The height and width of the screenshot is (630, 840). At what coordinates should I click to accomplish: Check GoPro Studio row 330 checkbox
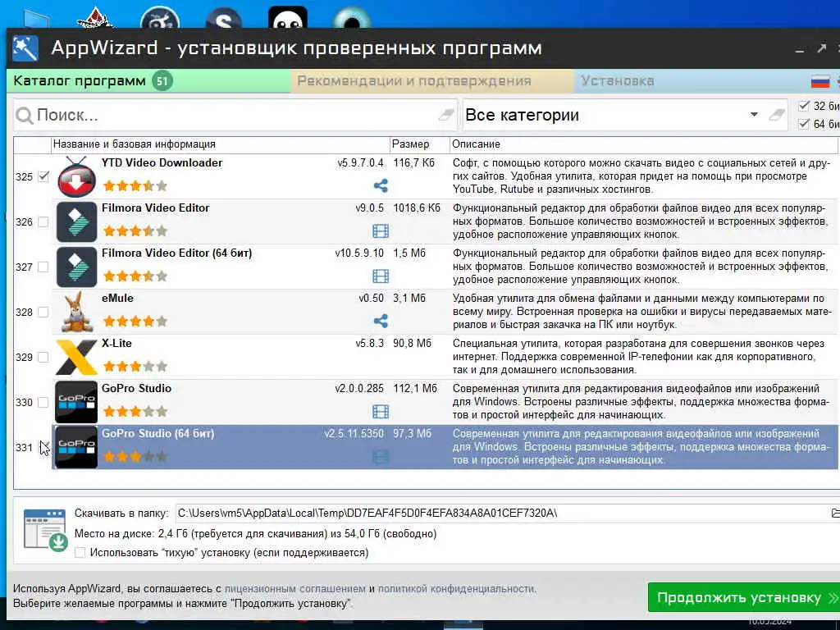click(43, 402)
